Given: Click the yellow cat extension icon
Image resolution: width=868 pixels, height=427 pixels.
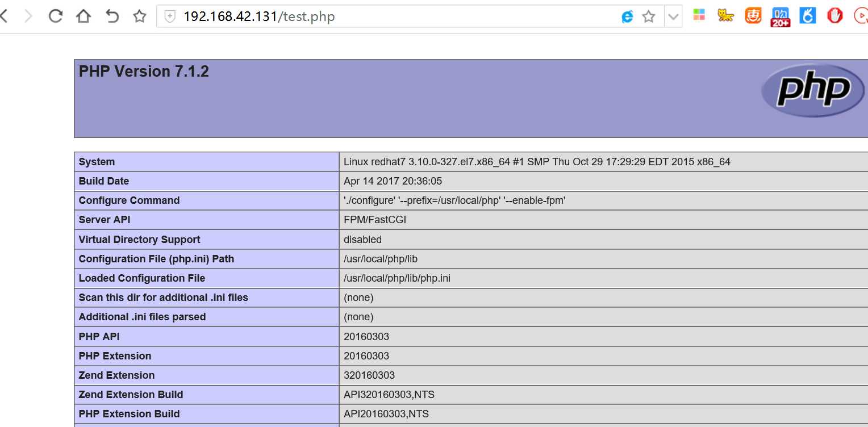Looking at the screenshot, I should 725,15.
